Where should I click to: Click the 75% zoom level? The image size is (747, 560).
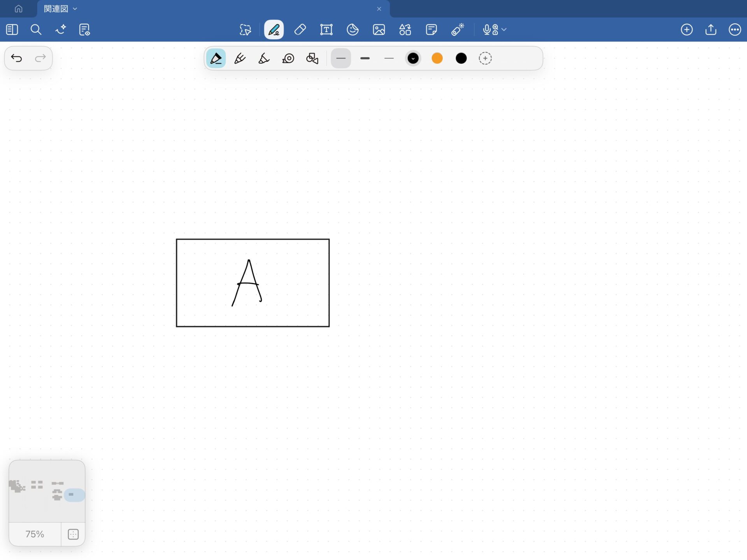tap(35, 534)
